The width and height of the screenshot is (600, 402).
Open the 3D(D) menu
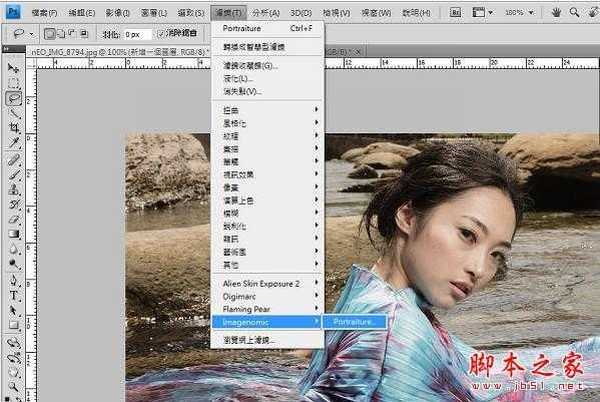[300, 12]
